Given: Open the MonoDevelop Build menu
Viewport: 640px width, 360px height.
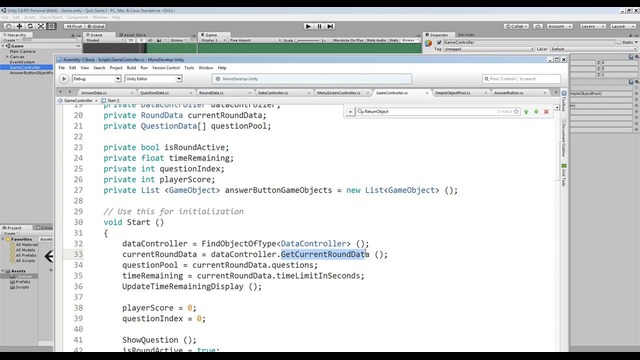Looking at the screenshot, I should pos(131,68).
